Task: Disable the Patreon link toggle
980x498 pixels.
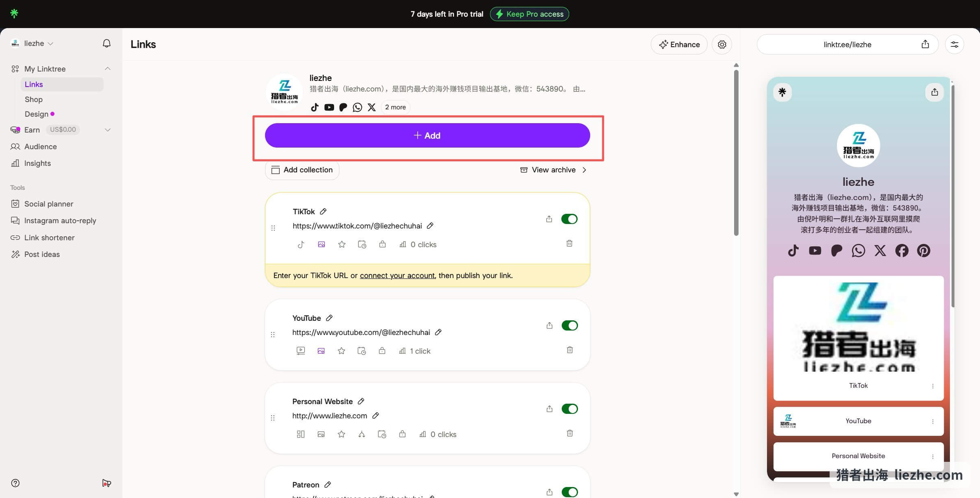Action: pyautogui.click(x=569, y=492)
